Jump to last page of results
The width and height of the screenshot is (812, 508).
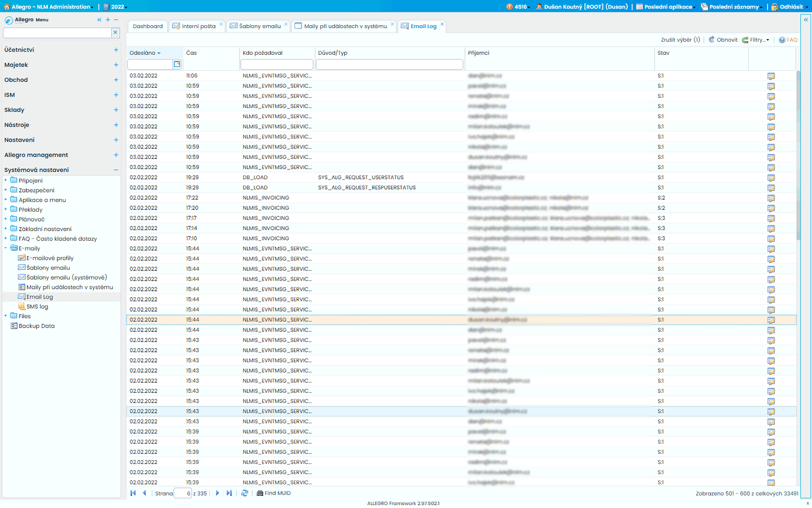(229, 493)
